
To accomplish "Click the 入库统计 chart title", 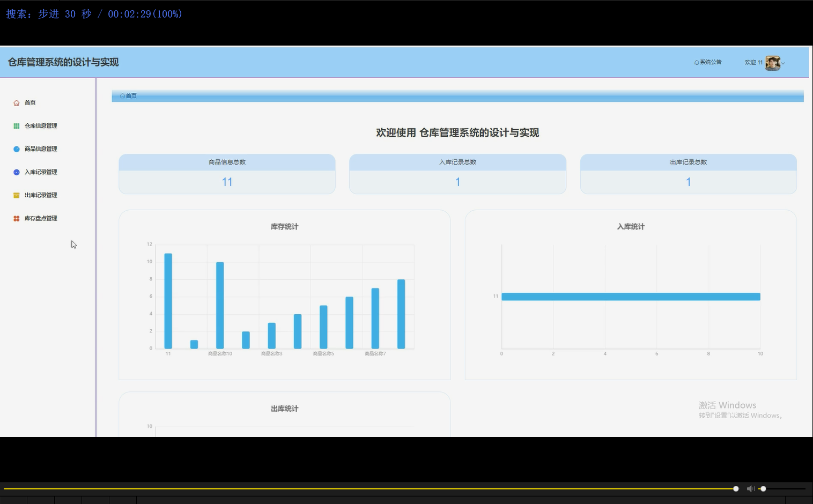I will [631, 227].
